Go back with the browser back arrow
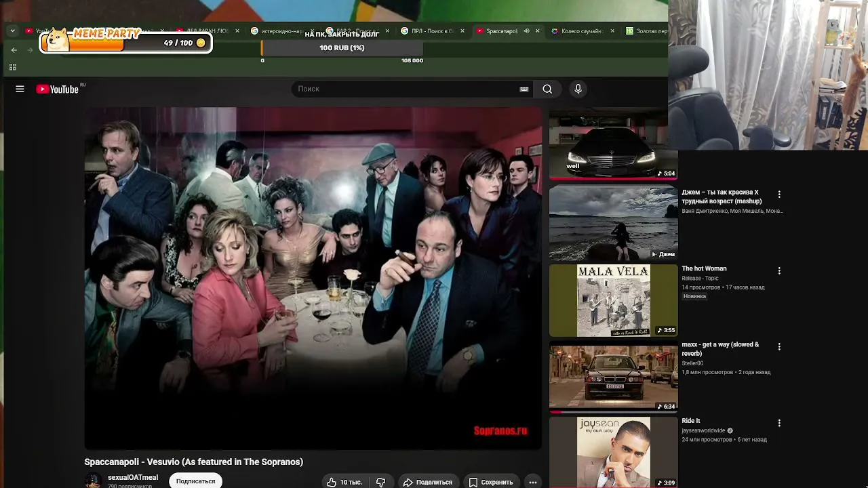Screen dimensions: 868x488 pyautogui.click(x=14, y=50)
